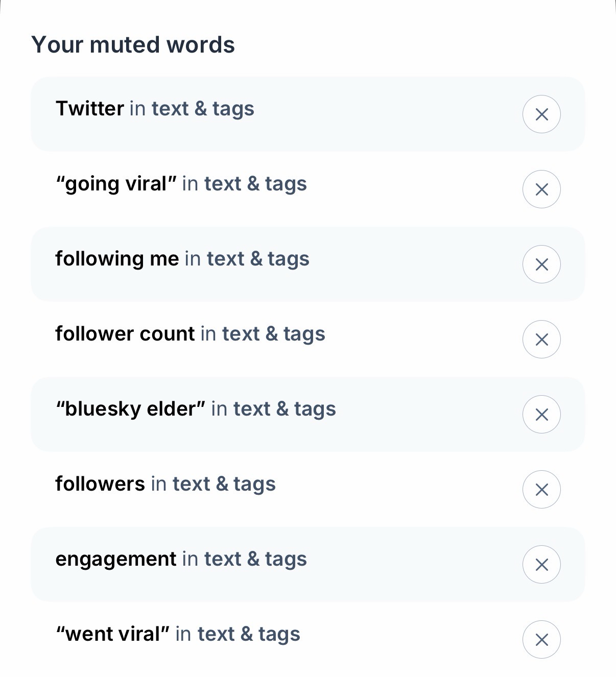This screenshot has width=616, height=677.
Task: Click "text & tags" beside followers
Action: click(x=224, y=484)
